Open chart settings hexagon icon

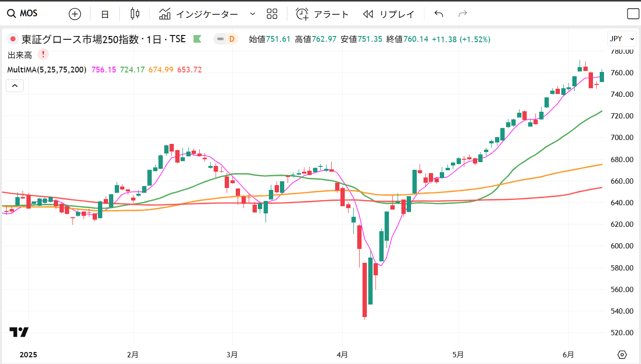click(622, 355)
